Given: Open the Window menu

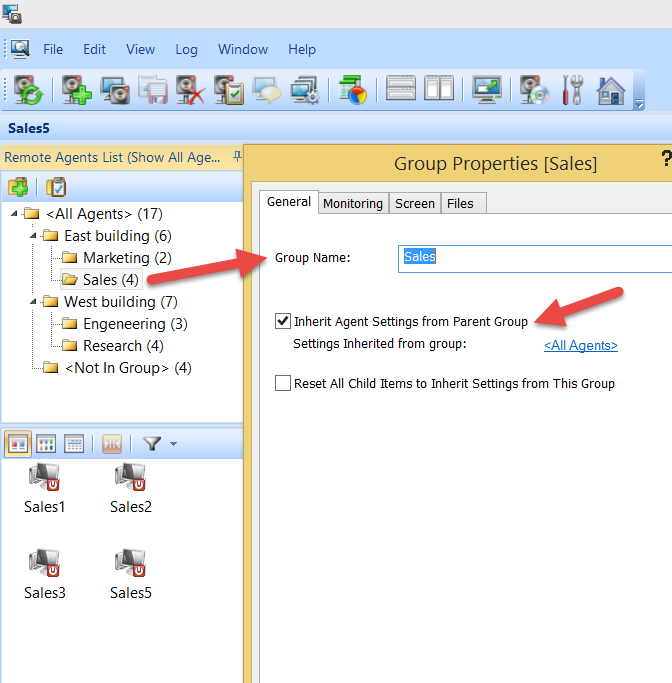Looking at the screenshot, I should pos(243,49).
